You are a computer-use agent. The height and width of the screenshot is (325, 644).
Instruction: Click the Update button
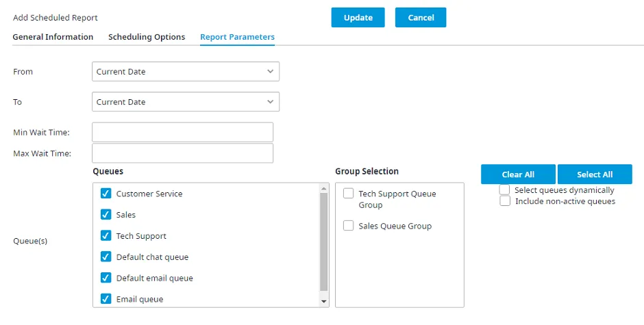[x=358, y=18]
